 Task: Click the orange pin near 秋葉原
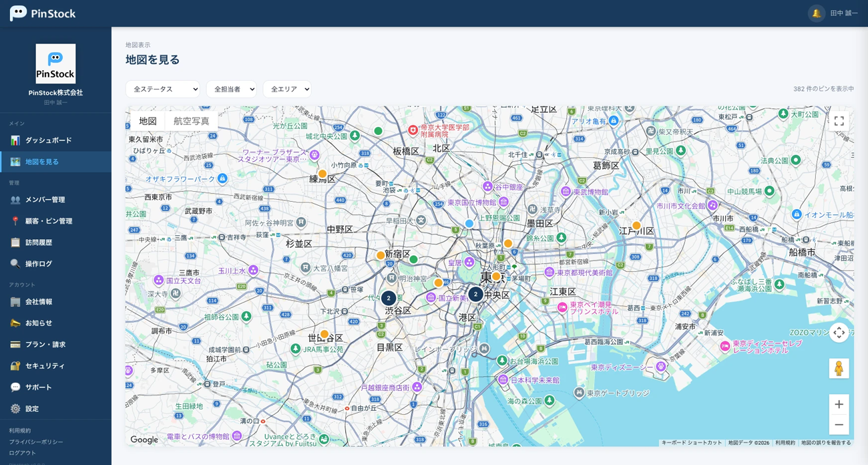(x=508, y=244)
